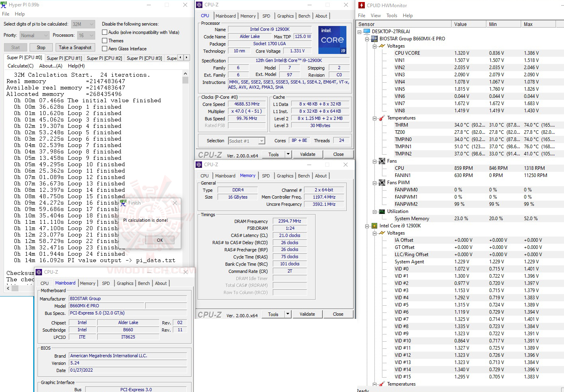Open the Tools dropdown arrow in CPU-Z Memory window
The width and height of the screenshot is (564, 392).
[288, 314]
